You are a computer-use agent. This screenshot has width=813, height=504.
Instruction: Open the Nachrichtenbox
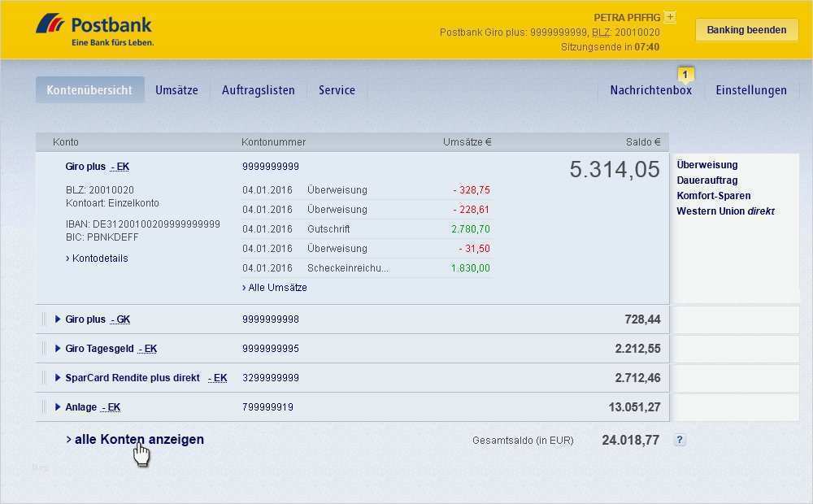coord(650,89)
